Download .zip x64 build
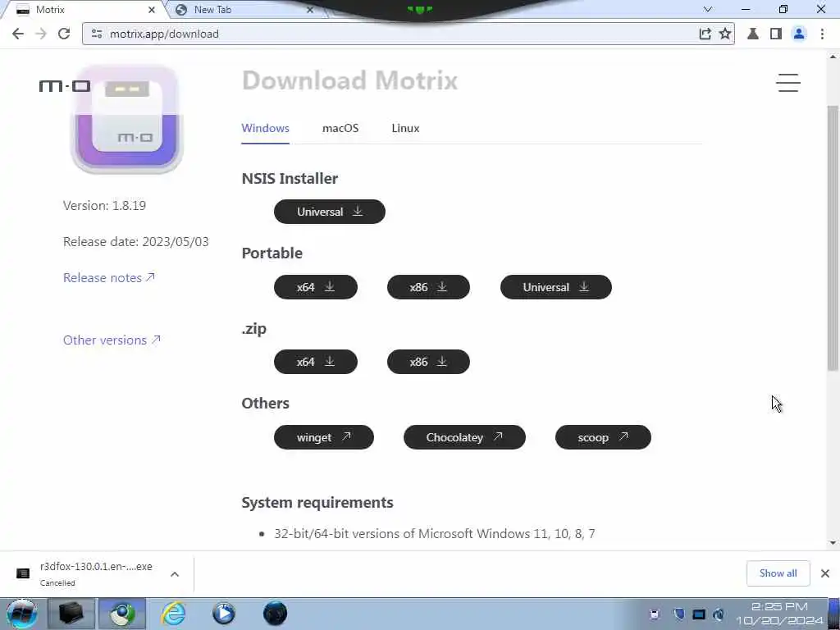The width and height of the screenshot is (840, 630). (316, 362)
